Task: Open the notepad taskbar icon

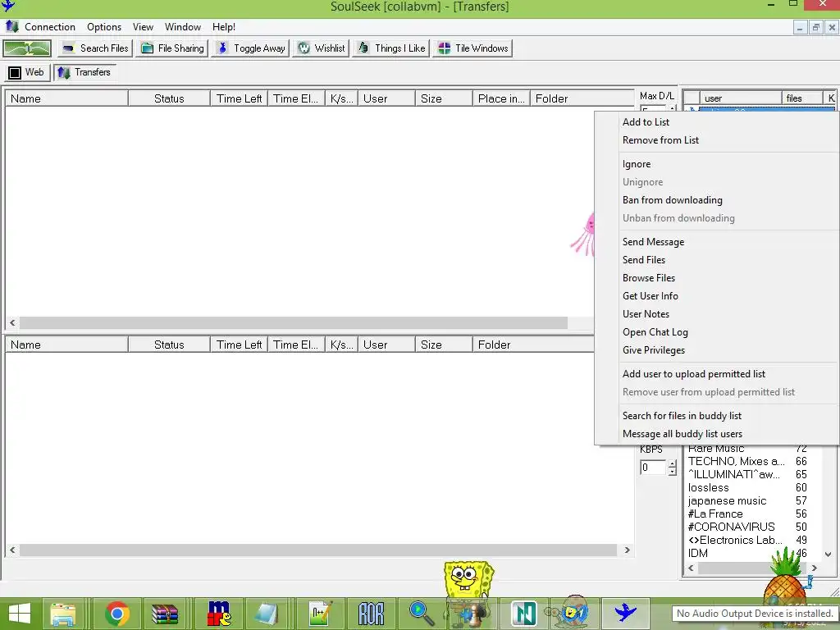Action: (267, 614)
